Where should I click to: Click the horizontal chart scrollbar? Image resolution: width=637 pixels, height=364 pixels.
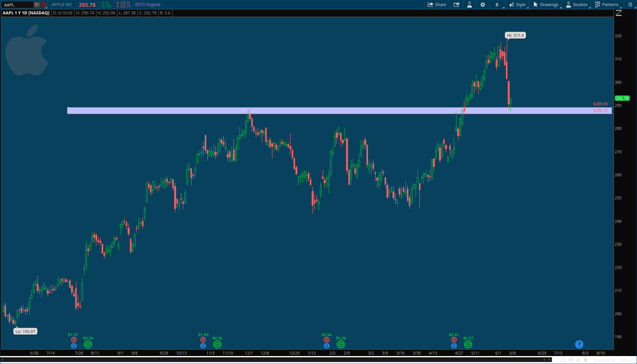(275, 360)
